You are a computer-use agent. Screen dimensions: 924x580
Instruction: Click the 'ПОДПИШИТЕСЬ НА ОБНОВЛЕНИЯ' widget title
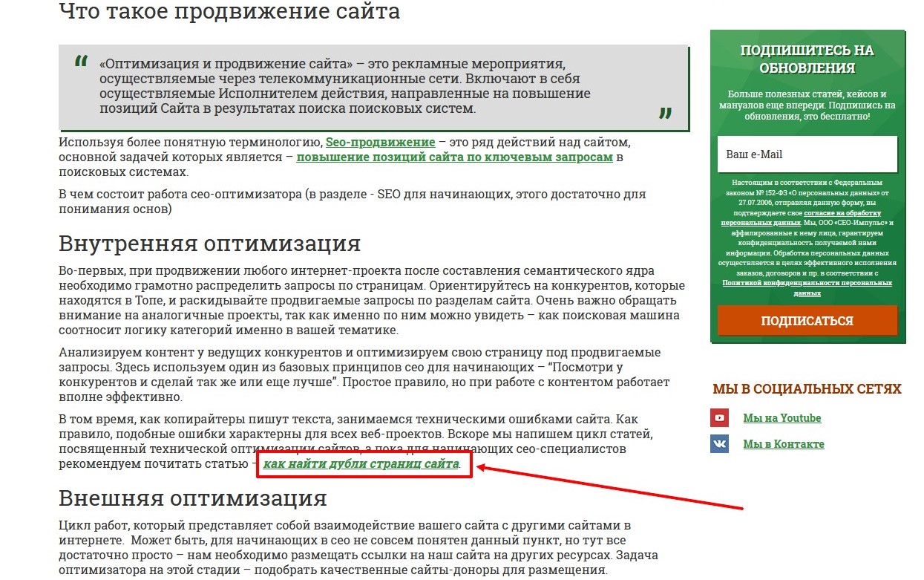pyautogui.click(x=807, y=59)
